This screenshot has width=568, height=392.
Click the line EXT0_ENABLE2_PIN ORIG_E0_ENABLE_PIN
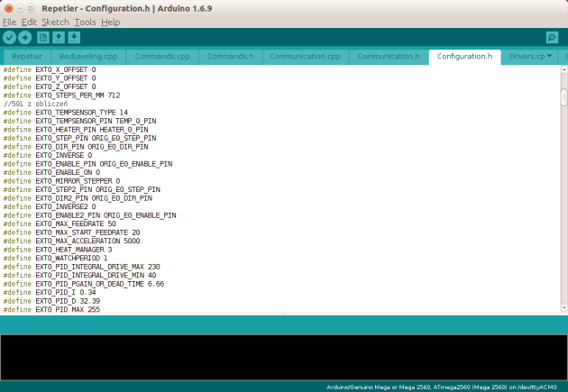tap(90, 215)
